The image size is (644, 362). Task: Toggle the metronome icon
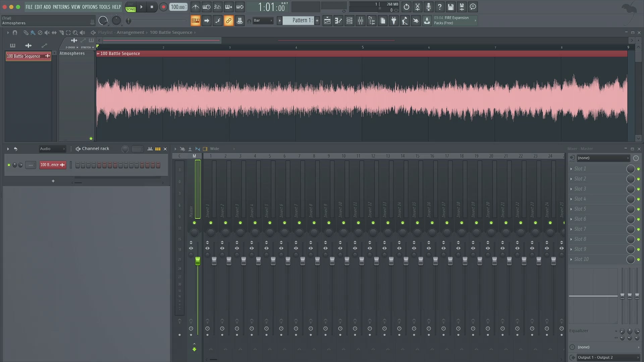(x=196, y=7)
